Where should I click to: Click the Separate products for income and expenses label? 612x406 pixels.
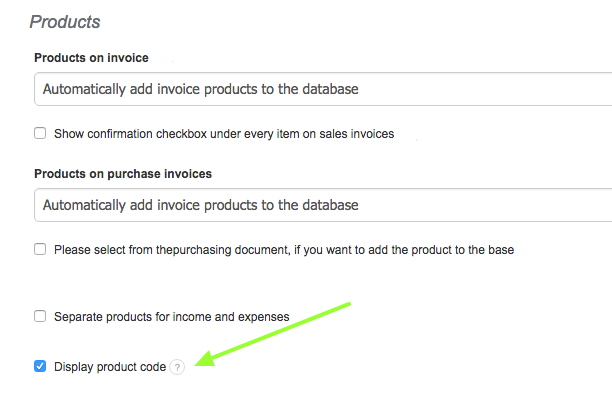[171, 316]
